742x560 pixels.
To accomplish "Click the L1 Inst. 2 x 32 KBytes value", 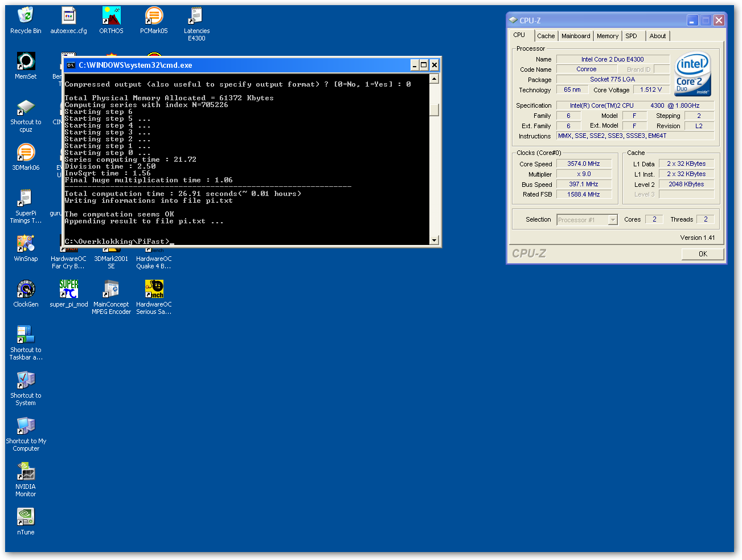I will pos(686,174).
